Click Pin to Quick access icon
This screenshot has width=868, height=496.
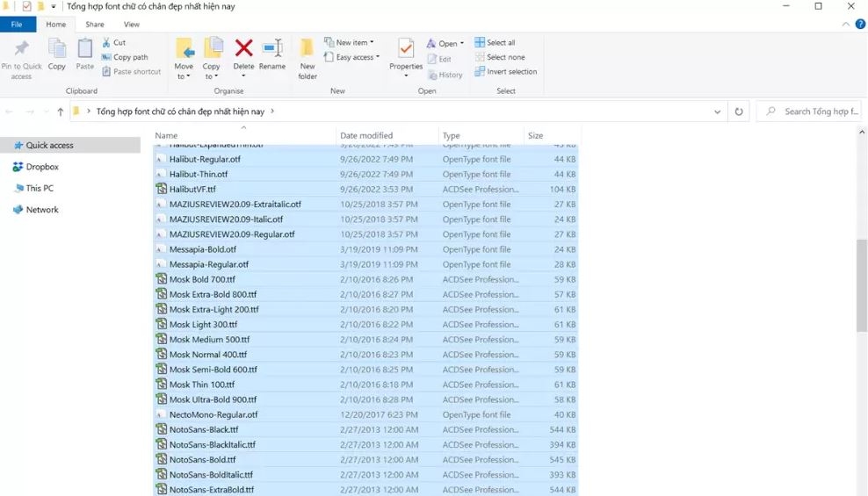22,48
